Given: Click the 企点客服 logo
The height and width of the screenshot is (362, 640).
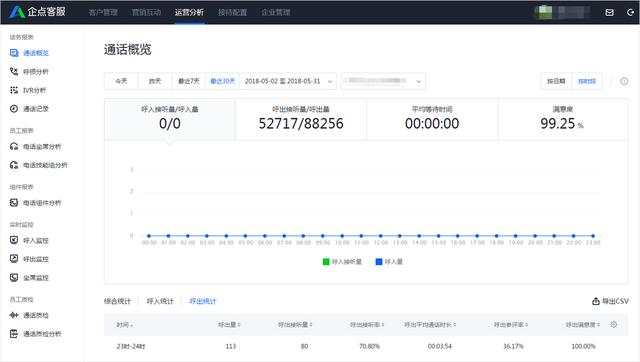Looking at the screenshot, I should pyautogui.click(x=38, y=12).
